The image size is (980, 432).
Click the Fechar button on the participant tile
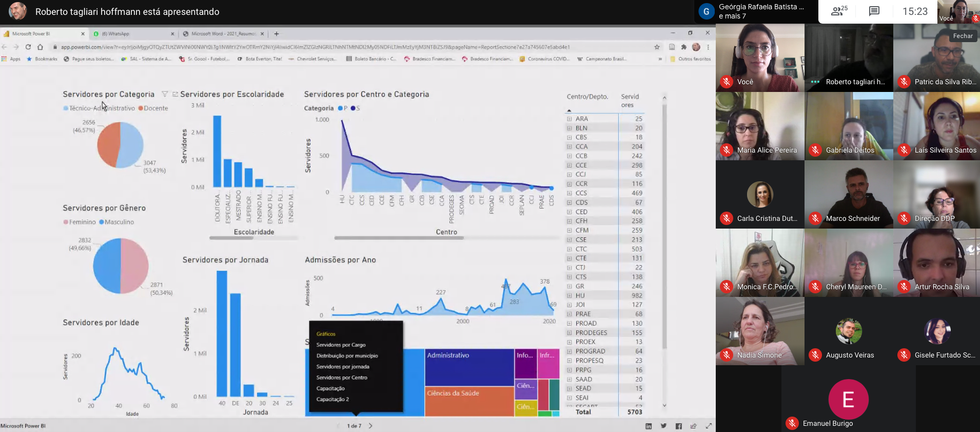[x=963, y=36]
